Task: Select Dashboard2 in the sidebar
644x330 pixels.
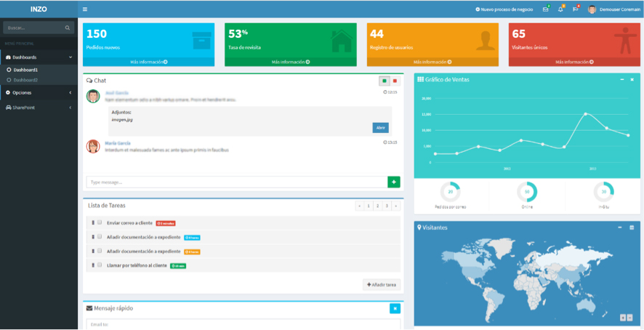Action: 25,80
